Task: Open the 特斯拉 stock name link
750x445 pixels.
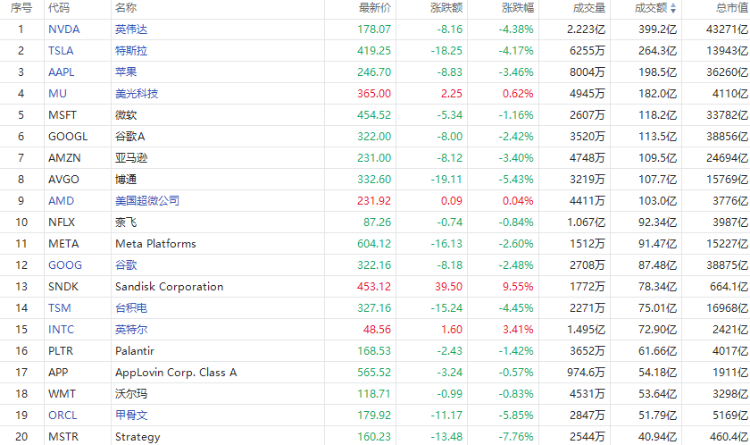Action: tap(131, 51)
